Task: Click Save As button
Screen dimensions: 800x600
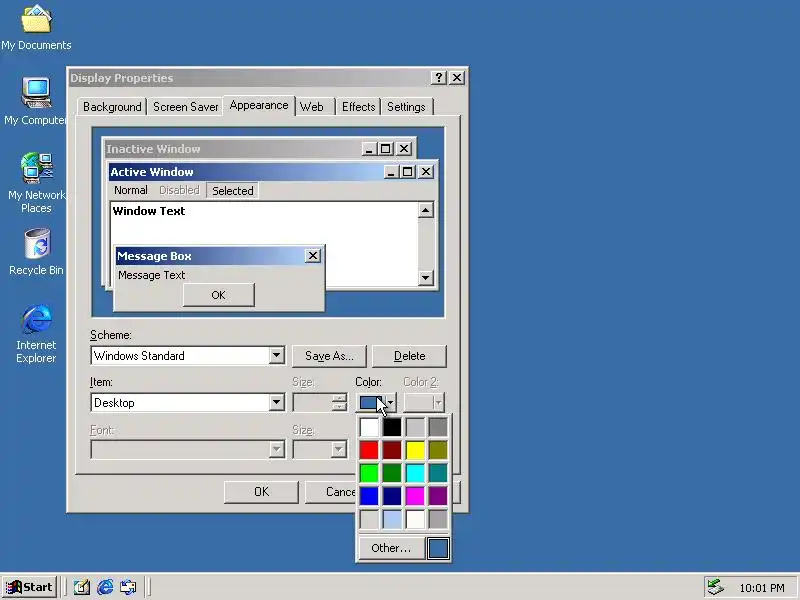Action: click(x=329, y=356)
